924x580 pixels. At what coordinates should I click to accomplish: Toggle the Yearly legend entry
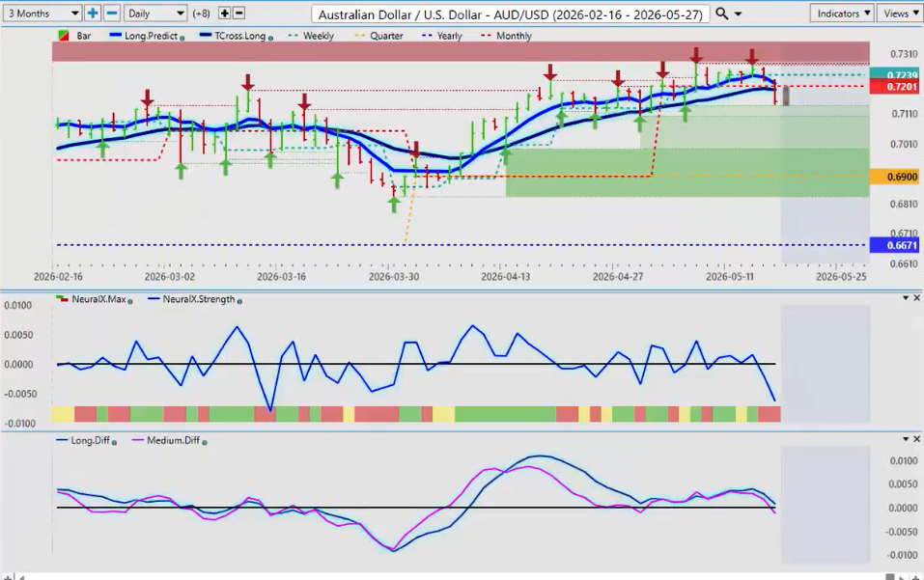[442, 36]
